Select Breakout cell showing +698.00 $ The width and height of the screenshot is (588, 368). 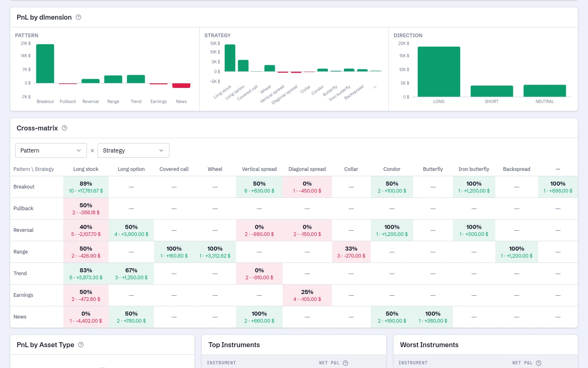pyautogui.click(x=558, y=187)
